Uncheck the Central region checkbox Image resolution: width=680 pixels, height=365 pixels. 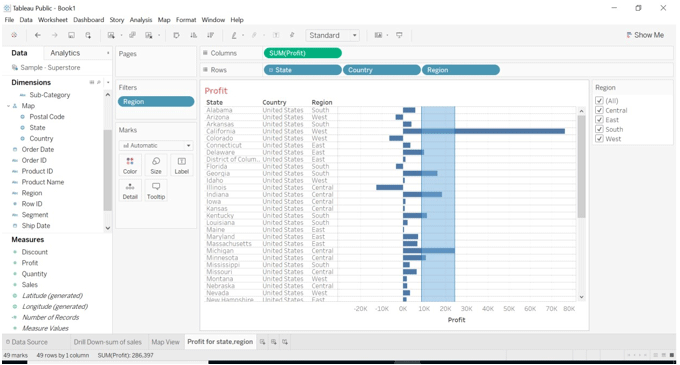click(599, 110)
